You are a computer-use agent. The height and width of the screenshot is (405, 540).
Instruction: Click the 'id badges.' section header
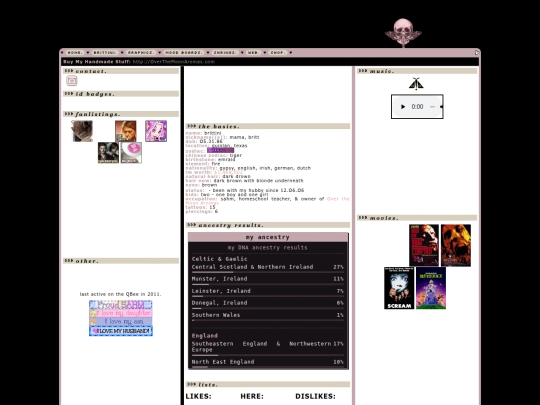(x=121, y=94)
